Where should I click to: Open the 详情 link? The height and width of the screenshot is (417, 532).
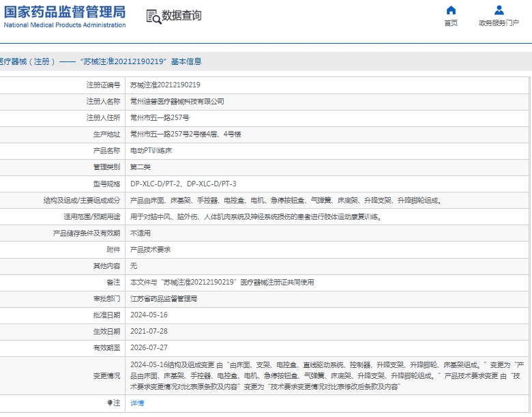pyautogui.click(x=137, y=403)
